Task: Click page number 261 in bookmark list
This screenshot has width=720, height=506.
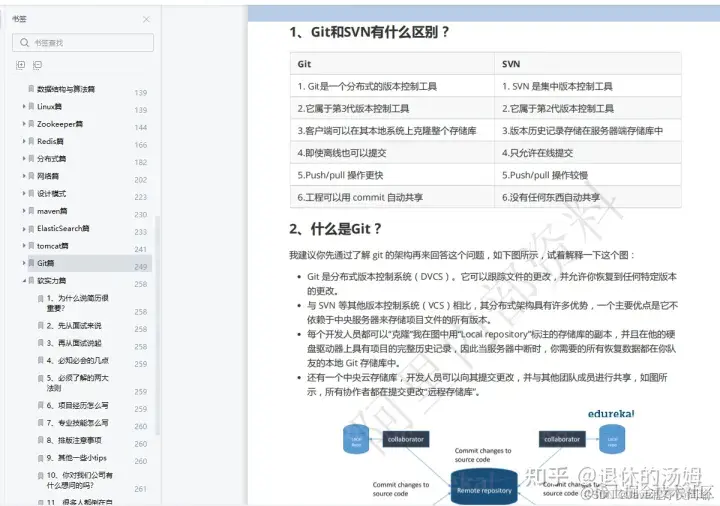Action: [141, 489]
